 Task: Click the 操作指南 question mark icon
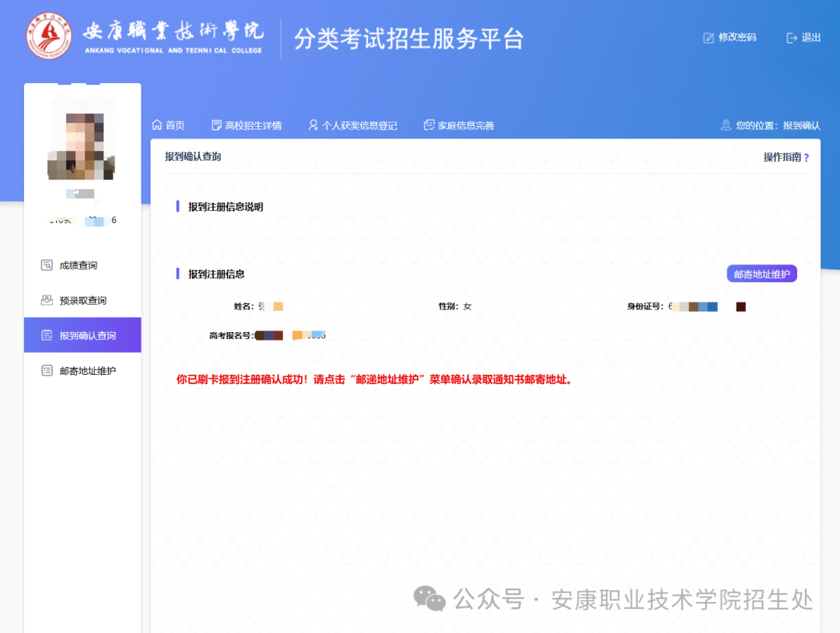(807, 158)
